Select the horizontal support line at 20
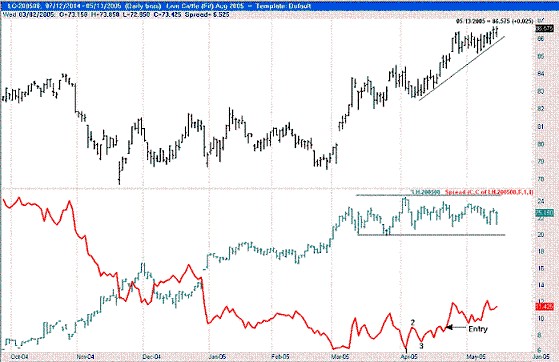 point(431,235)
